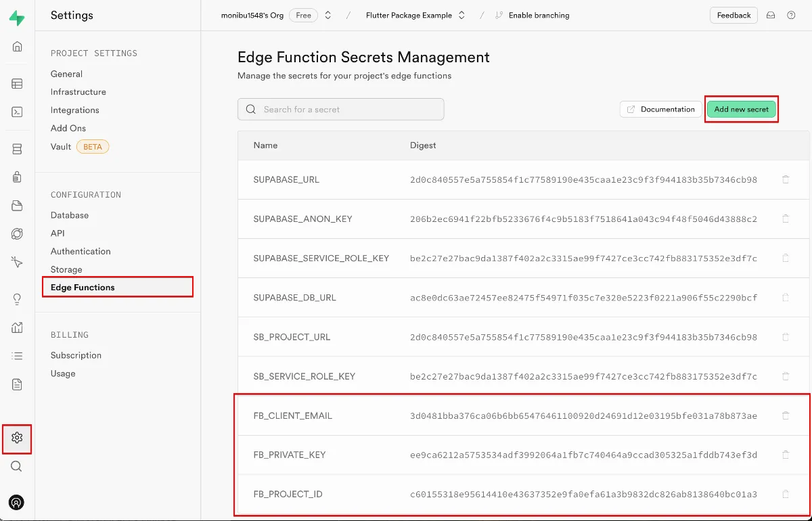Open the Storage sidebar icon
Screen dimensions: 812x521
17,206
